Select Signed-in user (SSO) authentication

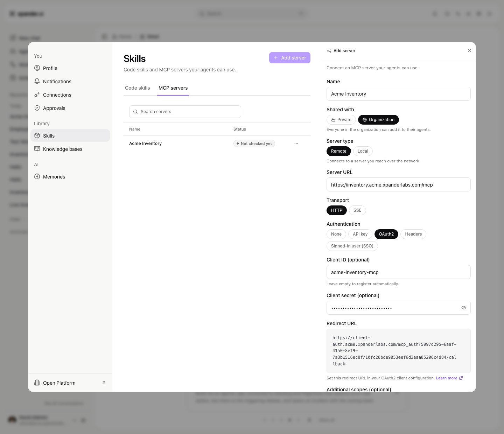[x=352, y=246]
